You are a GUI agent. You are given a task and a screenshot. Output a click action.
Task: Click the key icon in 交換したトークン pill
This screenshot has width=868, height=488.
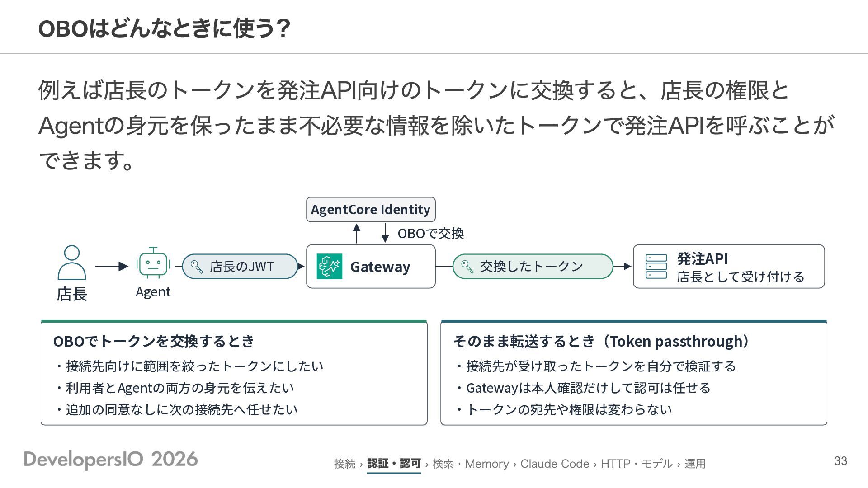point(467,267)
